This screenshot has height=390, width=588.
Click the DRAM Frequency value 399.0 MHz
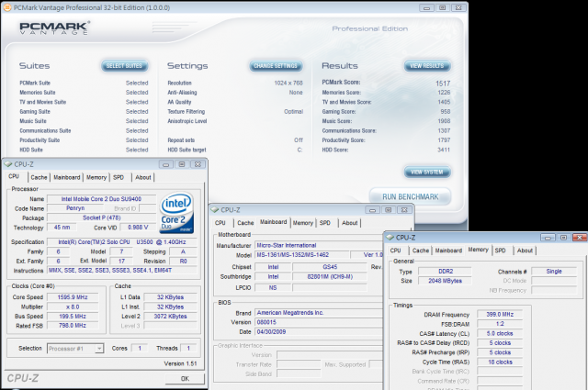pyautogui.click(x=500, y=315)
